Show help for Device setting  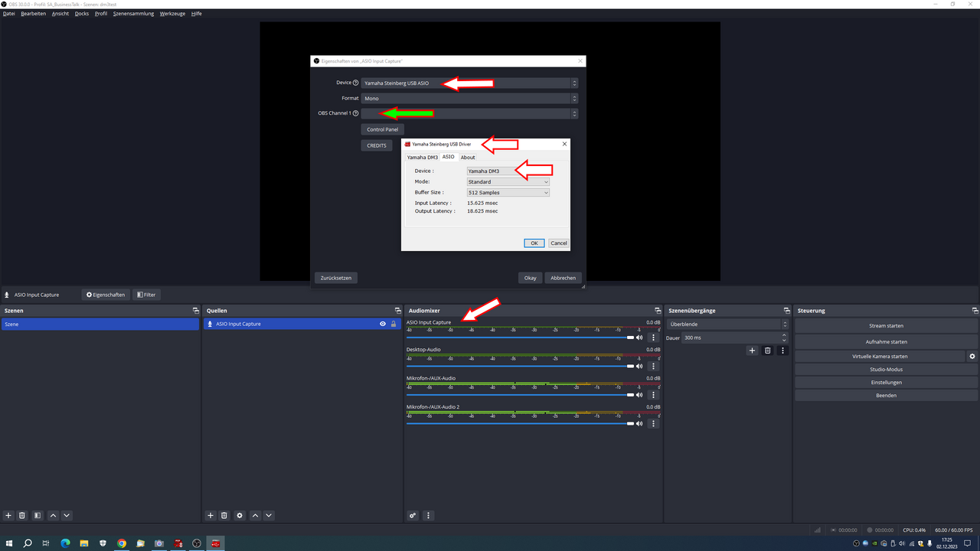click(355, 83)
